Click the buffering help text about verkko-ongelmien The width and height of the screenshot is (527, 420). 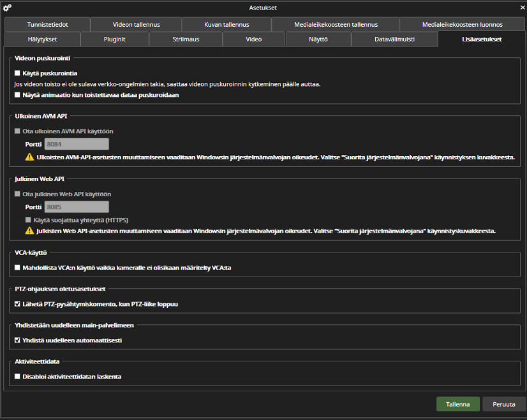coord(167,84)
